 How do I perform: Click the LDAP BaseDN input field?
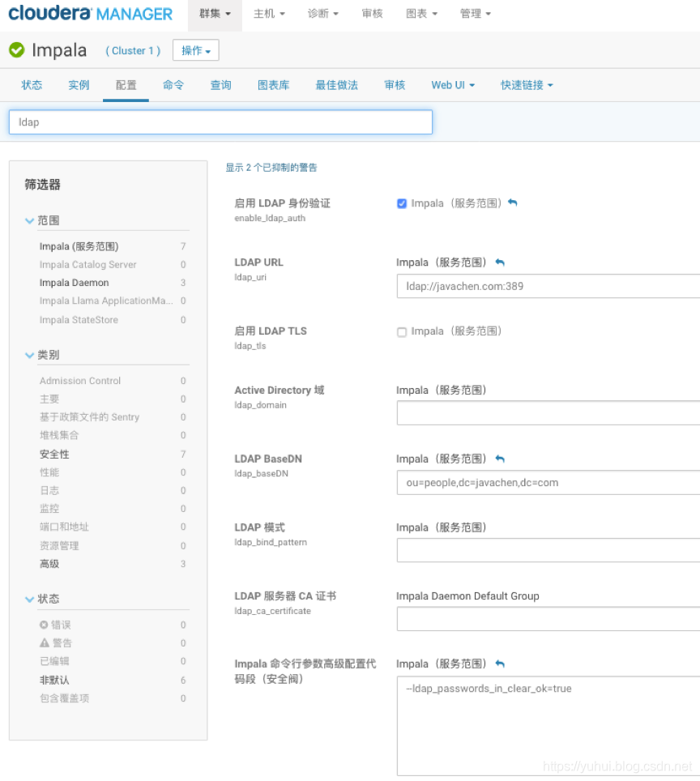coord(548,483)
